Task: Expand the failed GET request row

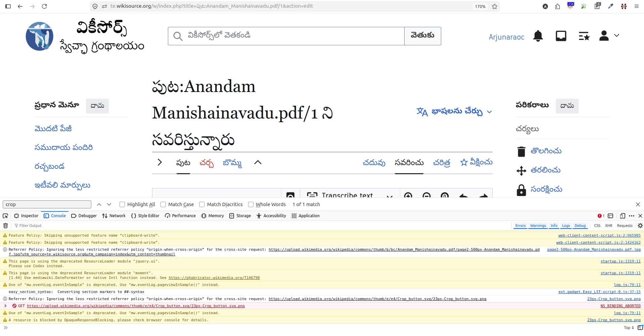Action: click(5, 306)
